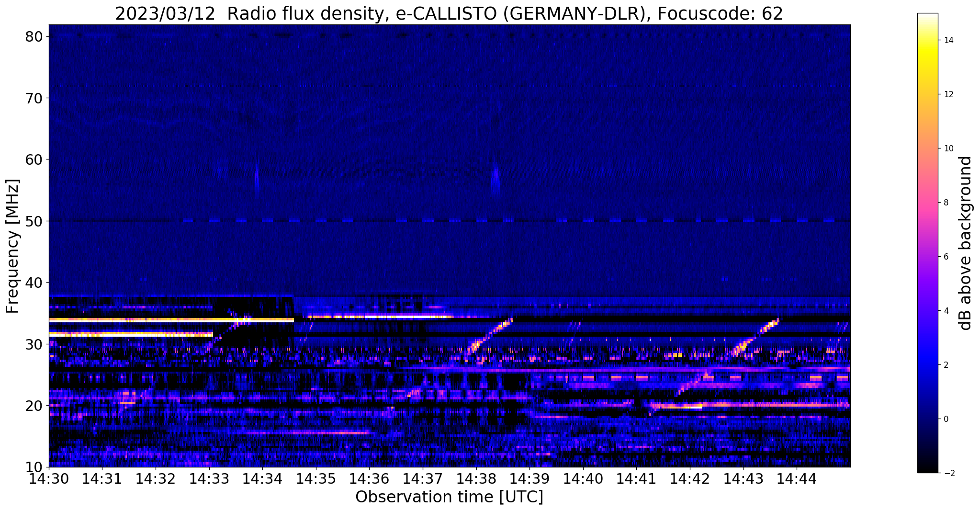The image size is (980, 511).
Task: Click the 30 MHz frequency tick label
Action: (x=35, y=344)
